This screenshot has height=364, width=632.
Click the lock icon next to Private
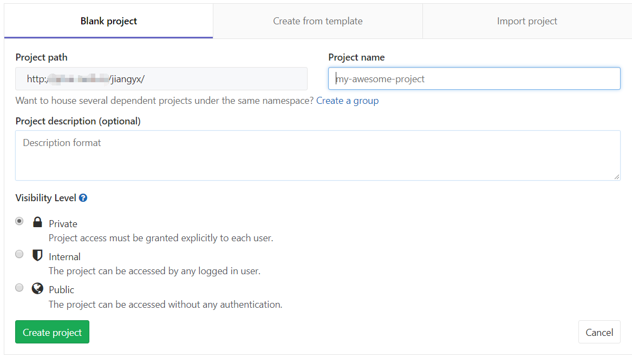[x=37, y=222]
